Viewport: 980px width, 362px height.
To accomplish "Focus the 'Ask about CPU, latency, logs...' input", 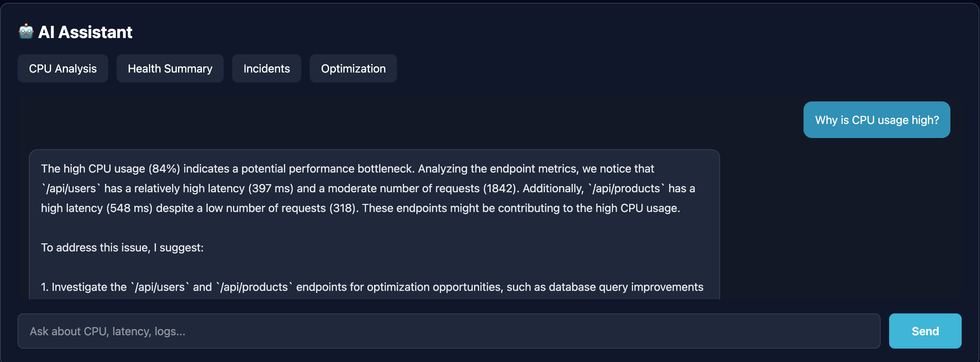I will pos(449,331).
